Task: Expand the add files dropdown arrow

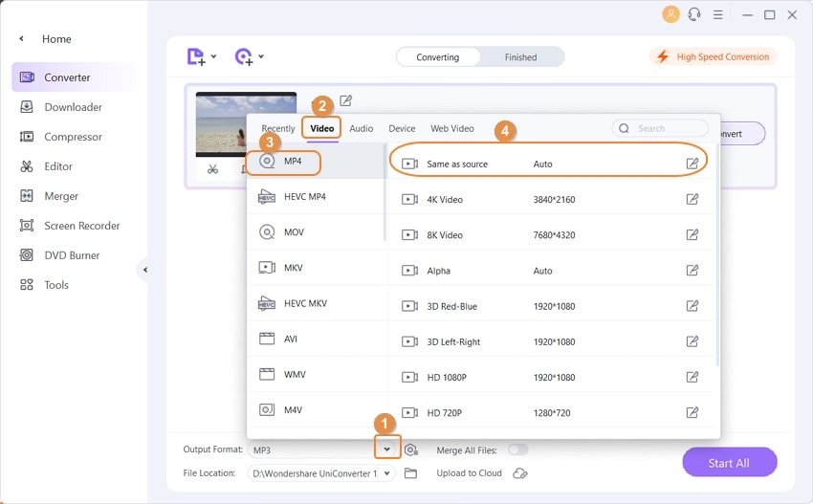Action: tap(213, 56)
